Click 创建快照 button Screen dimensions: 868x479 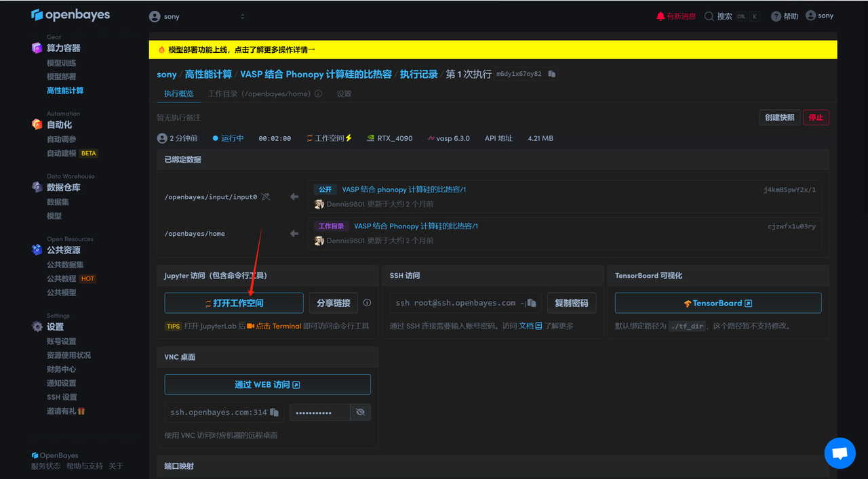click(x=779, y=117)
